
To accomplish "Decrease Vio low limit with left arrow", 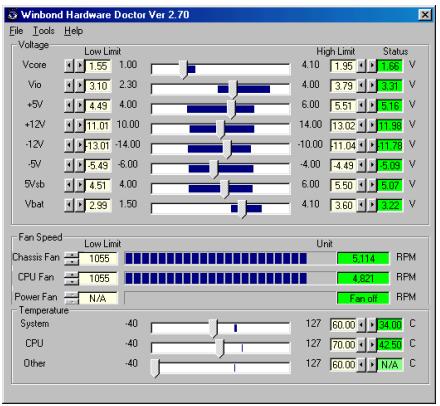I will (69, 86).
